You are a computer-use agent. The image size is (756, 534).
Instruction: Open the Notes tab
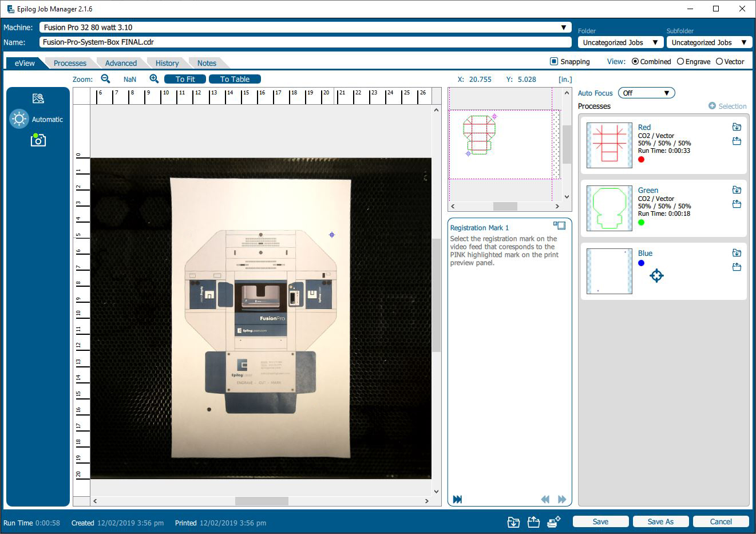point(207,63)
